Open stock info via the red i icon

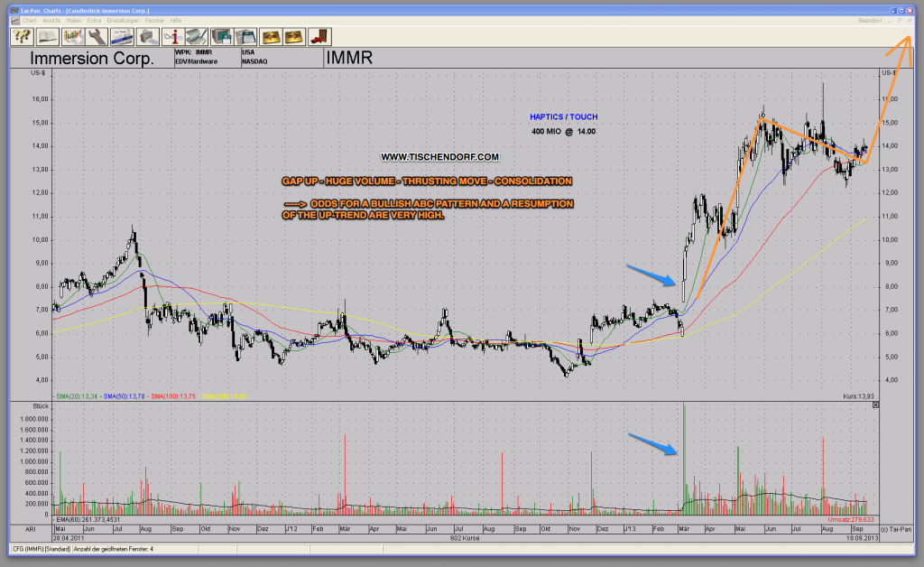pyautogui.click(x=173, y=36)
